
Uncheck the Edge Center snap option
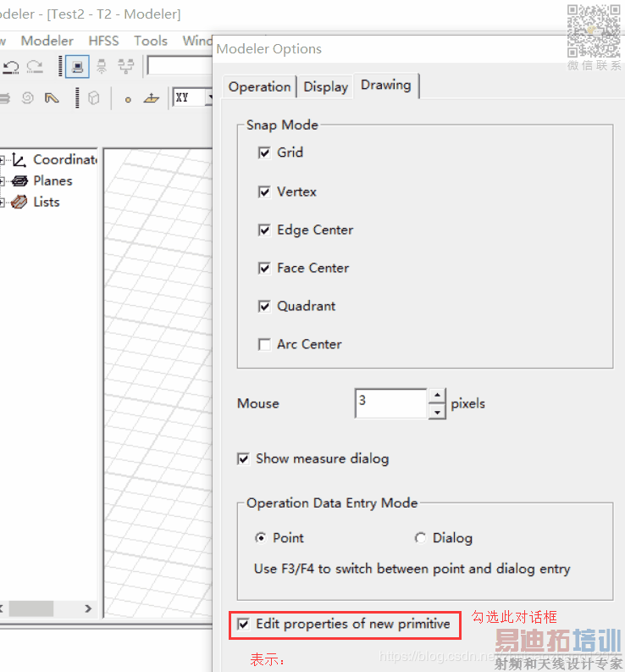[x=264, y=230]
